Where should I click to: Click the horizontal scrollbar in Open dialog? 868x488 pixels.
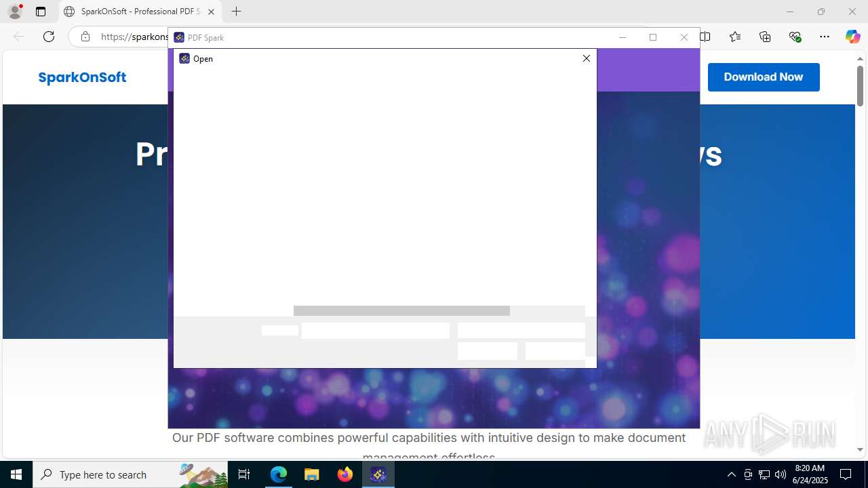click(401, 310)
